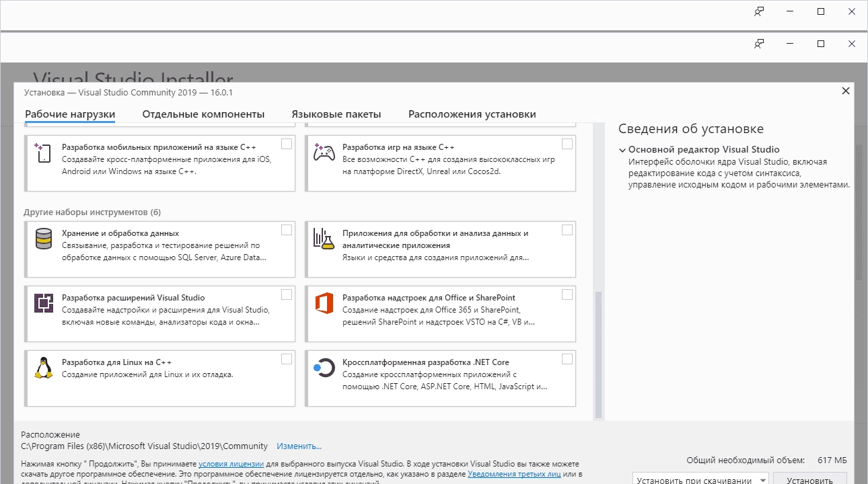
Task: Open the Уведомления третьих лиц link
Action: [x=514, y=474]
